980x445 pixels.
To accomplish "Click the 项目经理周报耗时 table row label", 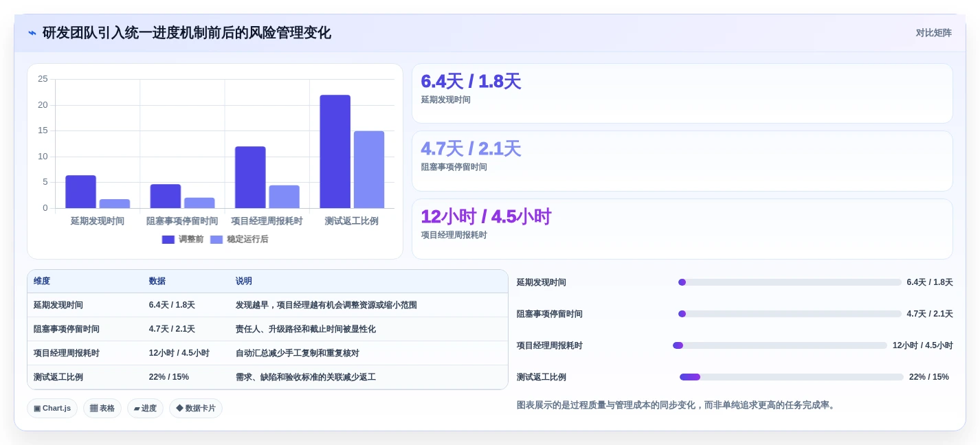I will (67, 353).
